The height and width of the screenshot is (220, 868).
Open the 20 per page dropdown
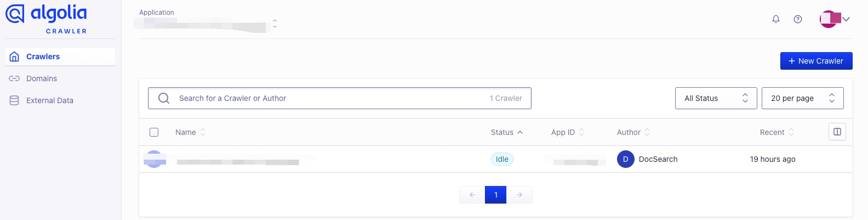(802, 98)
